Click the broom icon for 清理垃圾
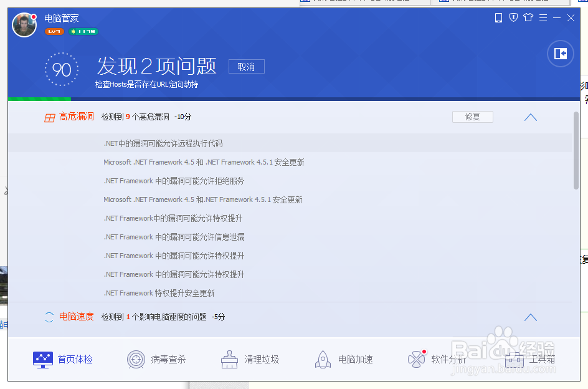The image size is (588, 389). coord(229,359)
